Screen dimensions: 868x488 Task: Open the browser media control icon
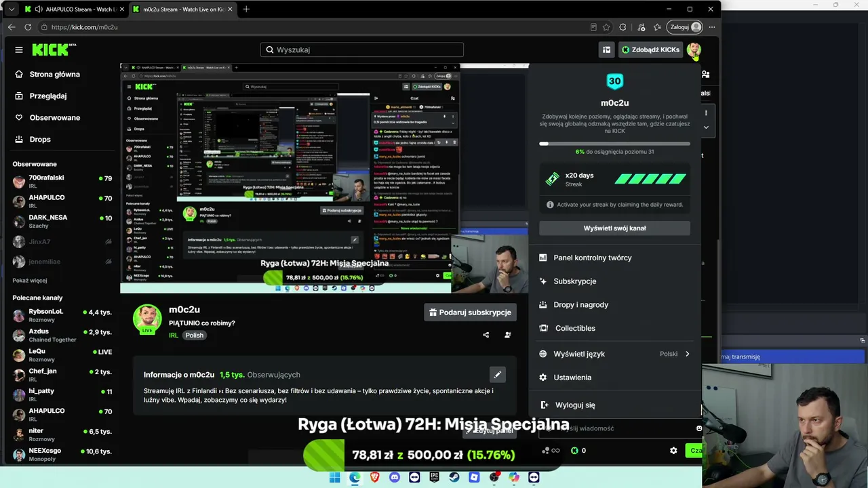point(641,27)
